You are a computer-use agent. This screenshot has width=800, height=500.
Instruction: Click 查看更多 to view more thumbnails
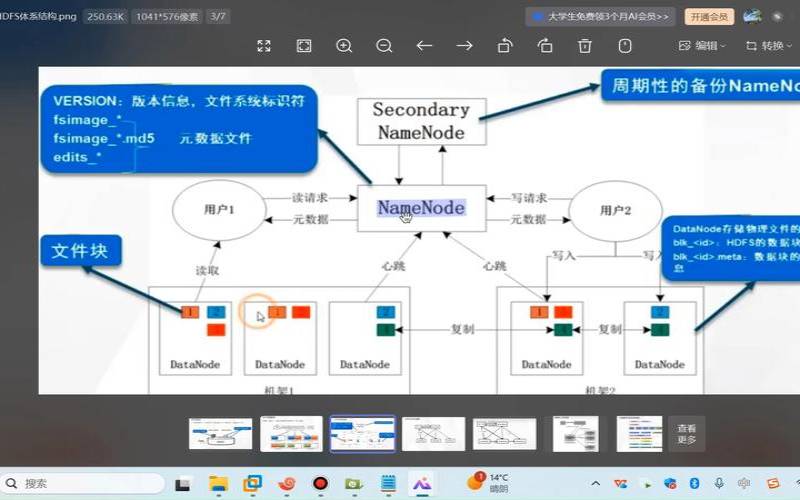[x=686, y=434]
